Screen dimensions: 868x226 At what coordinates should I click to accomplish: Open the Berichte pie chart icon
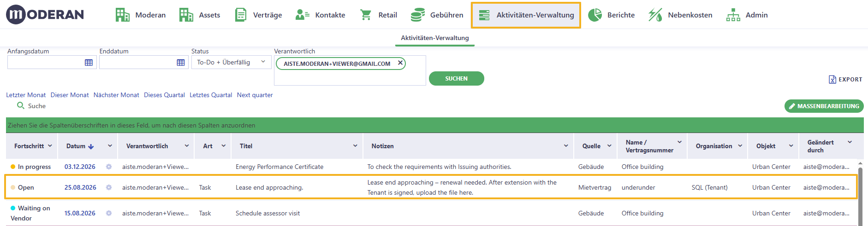(595, 15)
